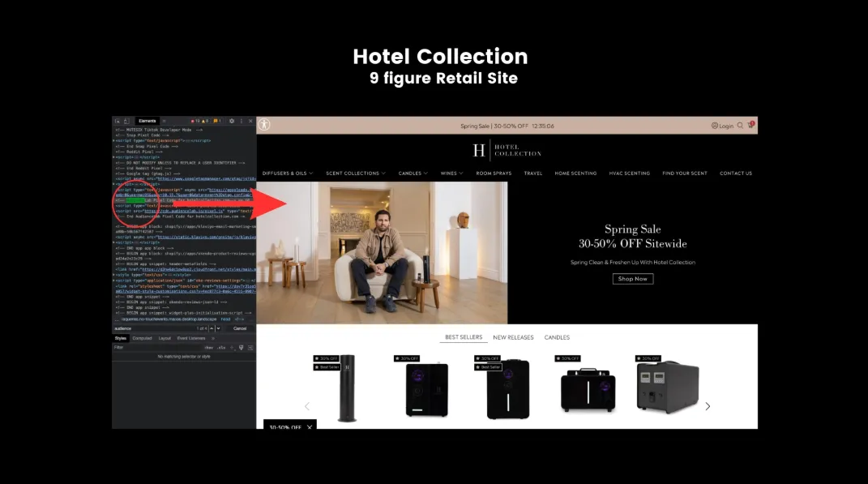Click the Spring Sale 30-50% OFF announcement bar text
This screenshot has width=868, height=484.
(507, 126)
